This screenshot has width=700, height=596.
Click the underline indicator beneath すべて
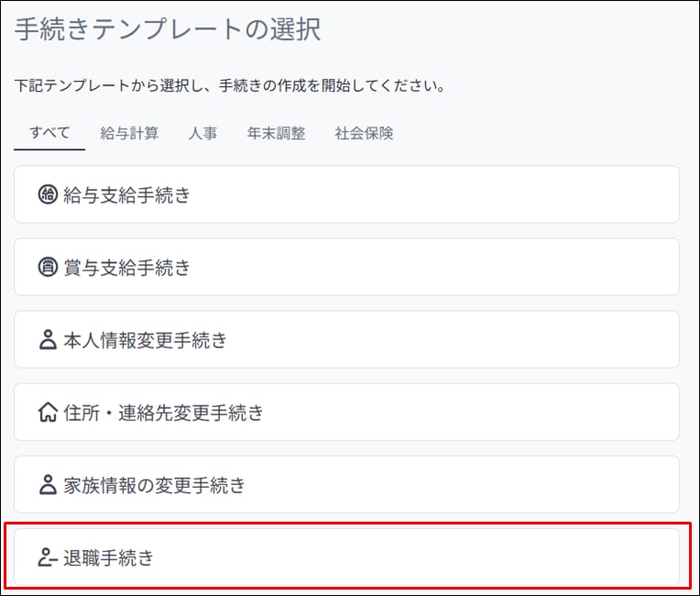click(49, 149)
